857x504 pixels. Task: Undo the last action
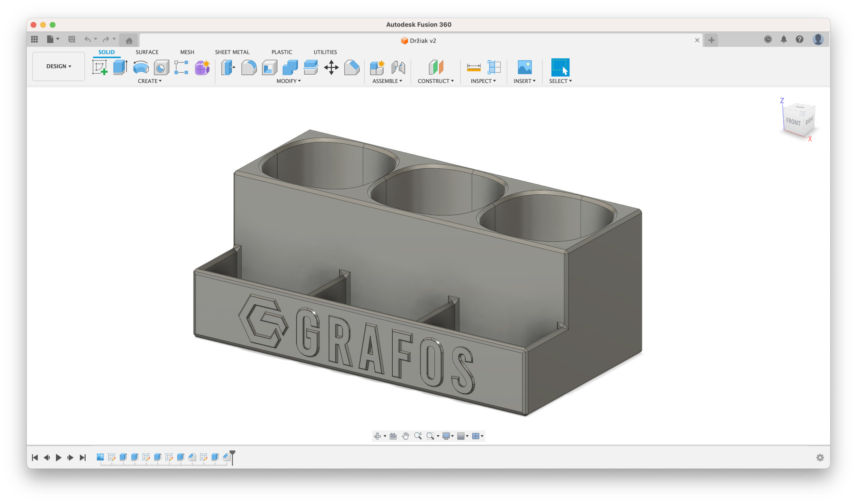point(87,39)
